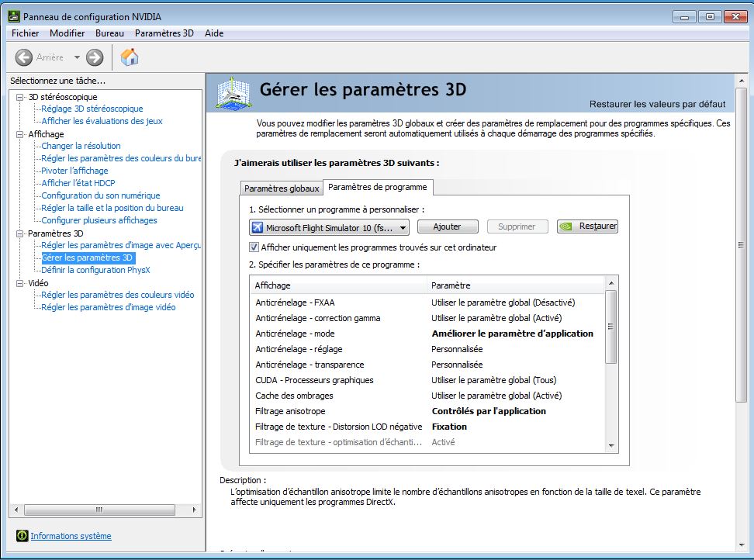Click the 3D settings header image
754x560 pixels.
[233, 92]
